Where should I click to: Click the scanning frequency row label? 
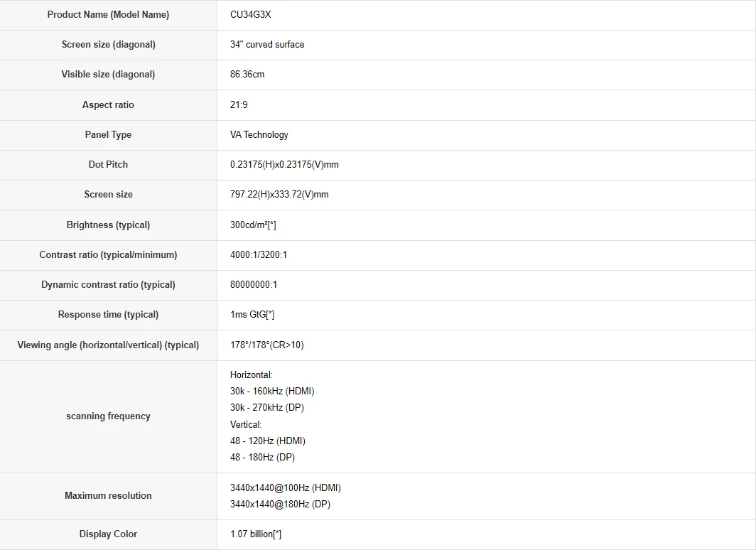[x=108, y=416]
